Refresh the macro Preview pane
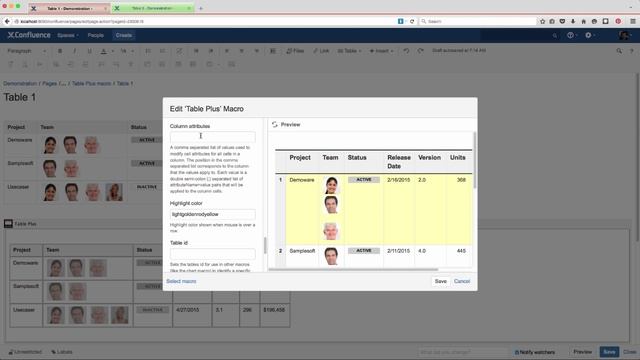Viewport: 640px width, 360px height. (275, 124)
